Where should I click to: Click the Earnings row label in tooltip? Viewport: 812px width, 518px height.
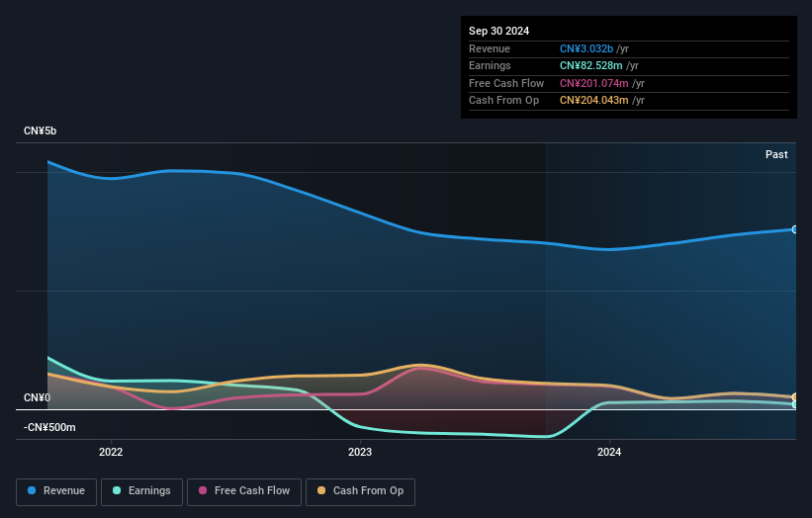point(490,65)
